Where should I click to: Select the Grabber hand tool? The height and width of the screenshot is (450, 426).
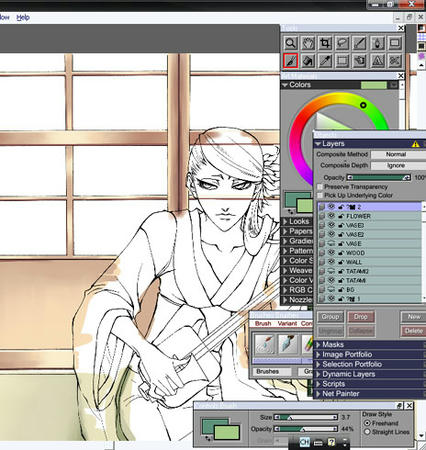point(308,43)
